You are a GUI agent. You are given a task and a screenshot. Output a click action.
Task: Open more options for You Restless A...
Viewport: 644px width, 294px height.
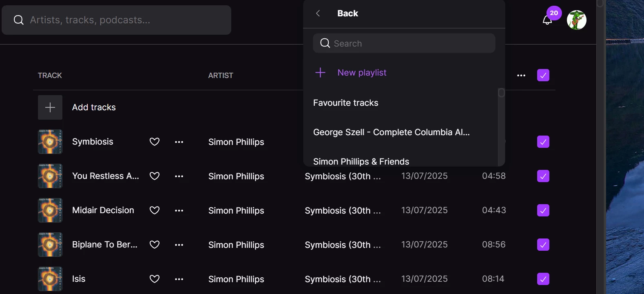(x=179, y=176)
